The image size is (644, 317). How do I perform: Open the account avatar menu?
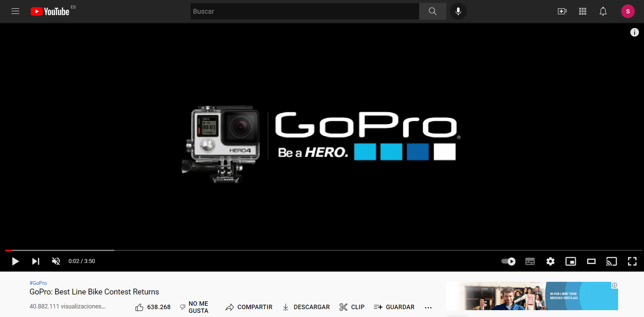(x=628, y=11)
